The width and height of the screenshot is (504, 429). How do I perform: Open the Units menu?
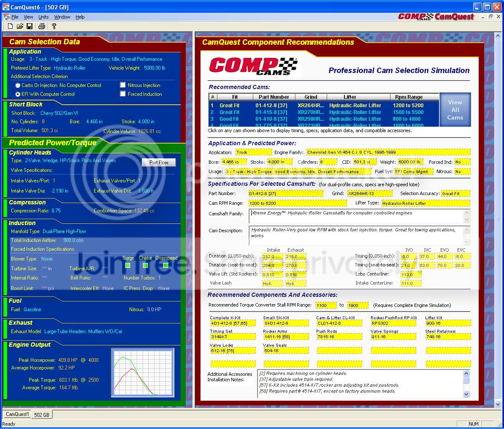click(x=43, y=17)
